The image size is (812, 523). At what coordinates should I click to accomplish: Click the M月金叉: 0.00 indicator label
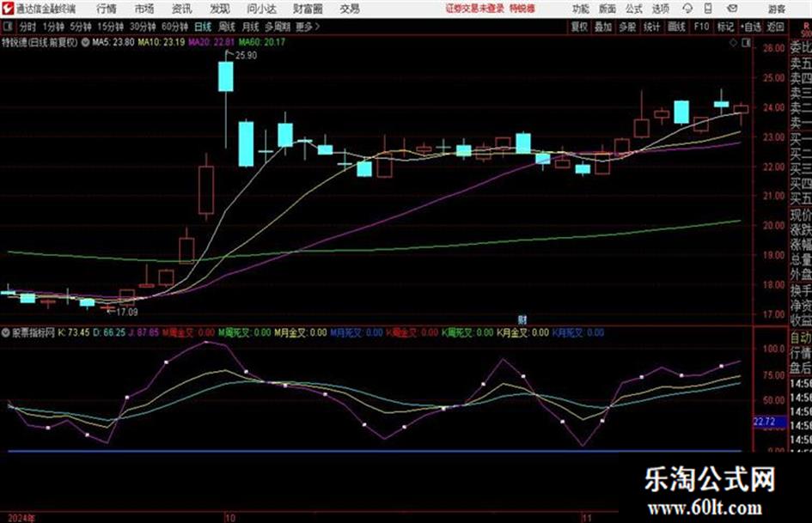tap(301, 332)
